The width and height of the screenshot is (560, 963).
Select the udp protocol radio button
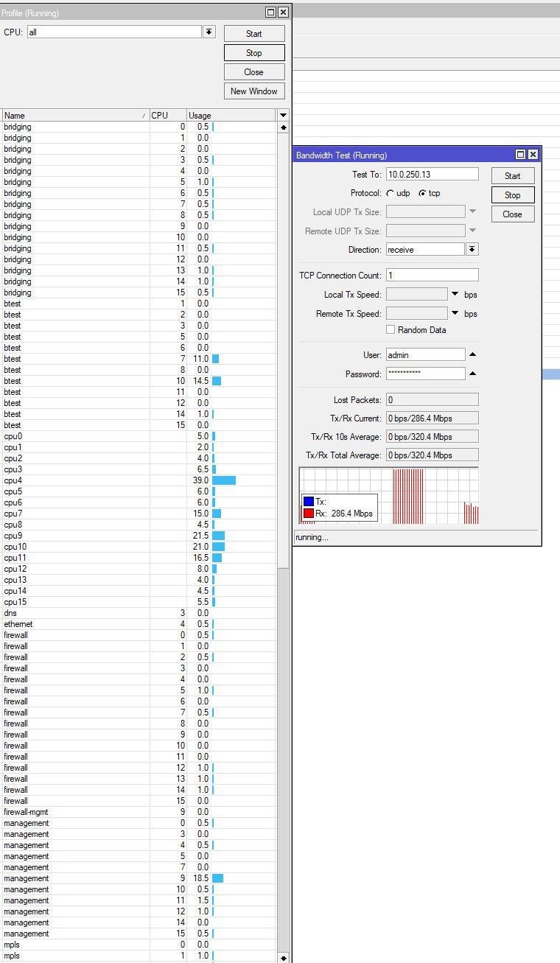pos(390,193)
